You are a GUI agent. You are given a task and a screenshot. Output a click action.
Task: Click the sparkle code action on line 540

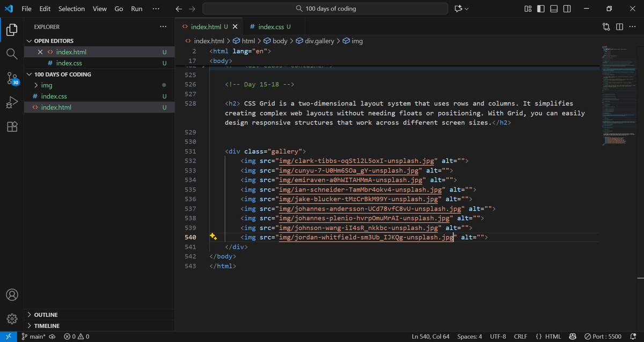[213, 236]
